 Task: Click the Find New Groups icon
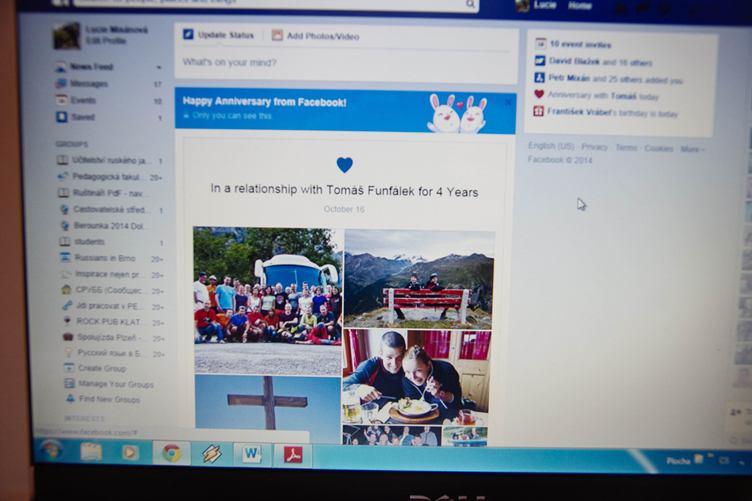(70, 398)
